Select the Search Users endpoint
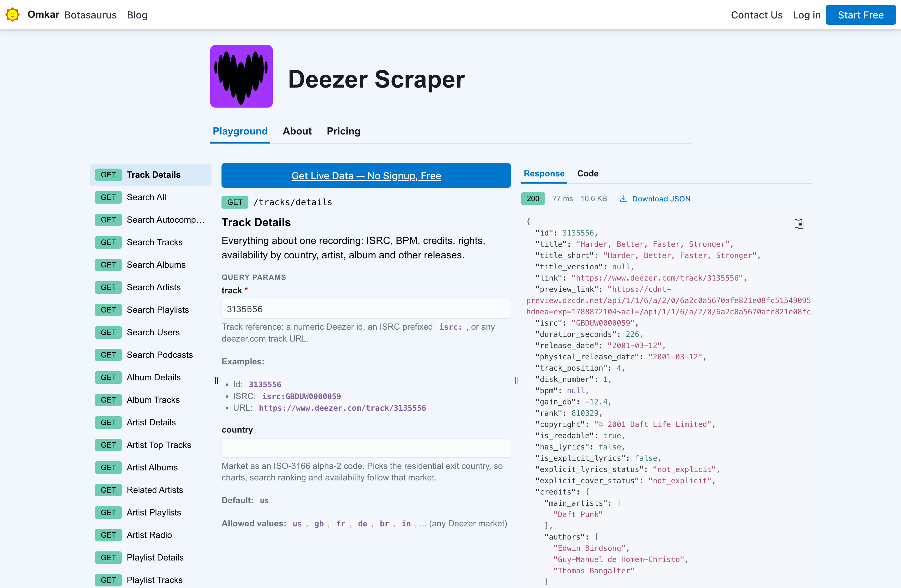Image resolution: width=901 pixels, height=588 pixels. pos(151,332)
